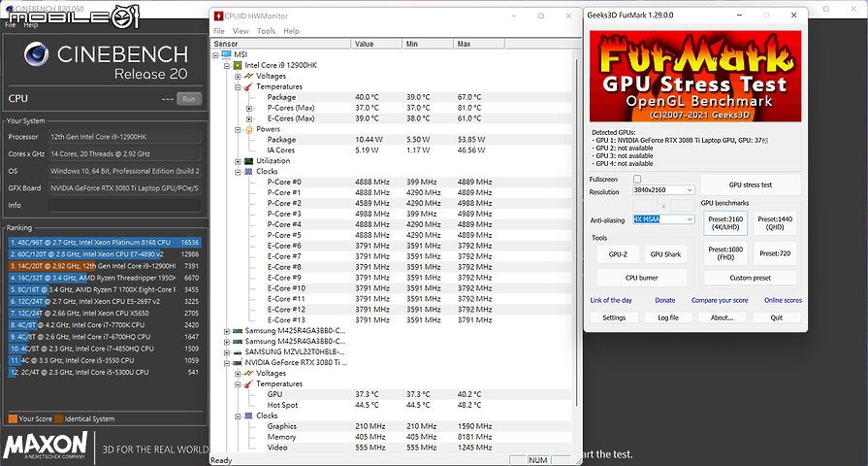Image resolution: width=868 pixels, height=466 pixels.
Task: Click the Value column header
Action: click(376, 44)
